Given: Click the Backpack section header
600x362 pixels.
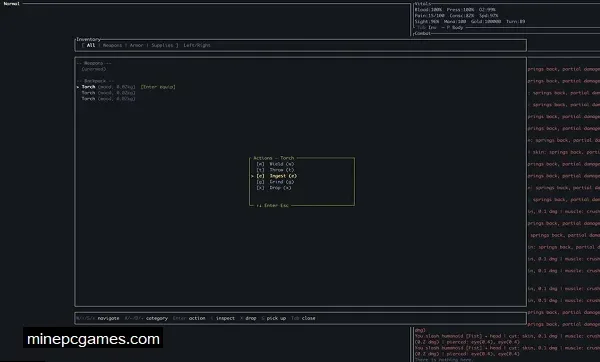Looking at the screenshot, I should pos(95,81).
